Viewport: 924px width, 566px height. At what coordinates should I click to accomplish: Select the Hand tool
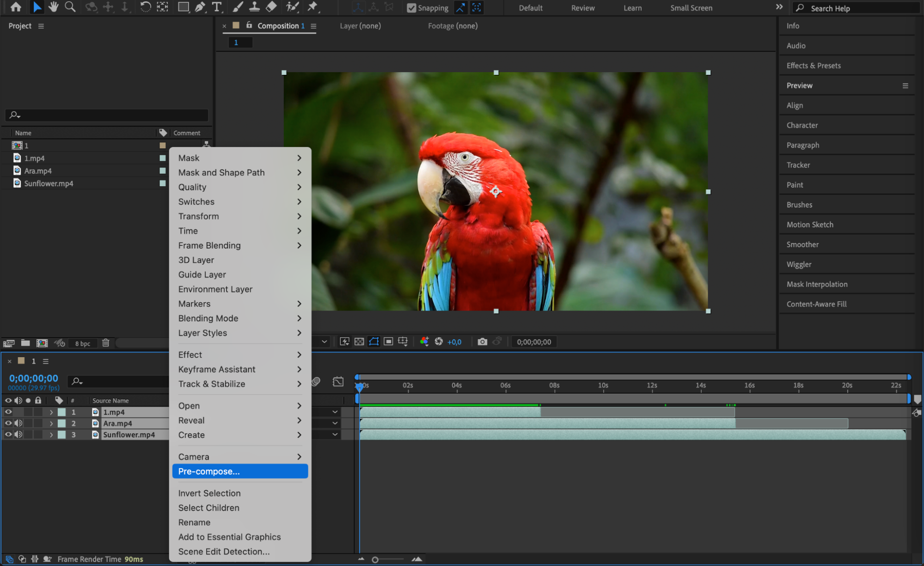(54, 7)
